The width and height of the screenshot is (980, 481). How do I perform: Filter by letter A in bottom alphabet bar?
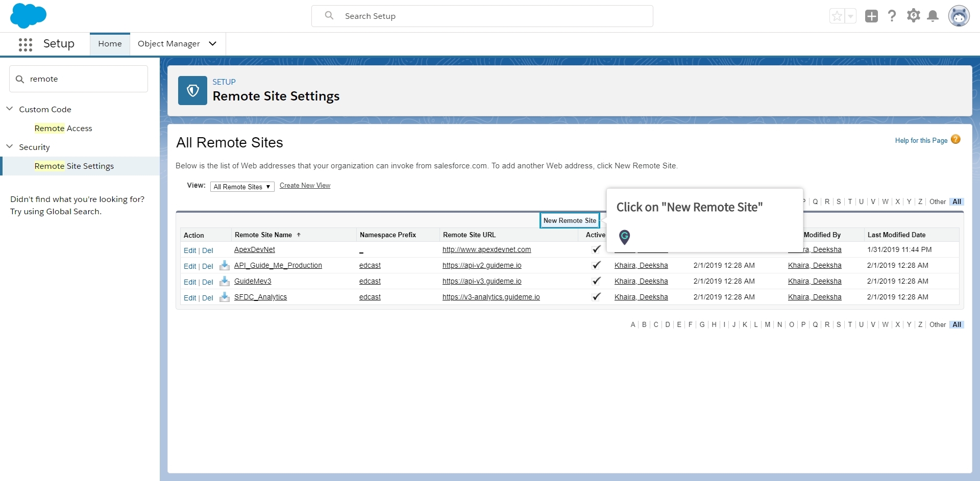tap(633, 324)
